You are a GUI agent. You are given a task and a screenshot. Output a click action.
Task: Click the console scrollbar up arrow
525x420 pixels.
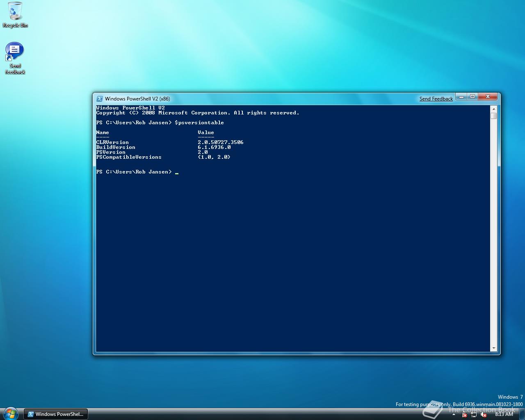[494, 109]
